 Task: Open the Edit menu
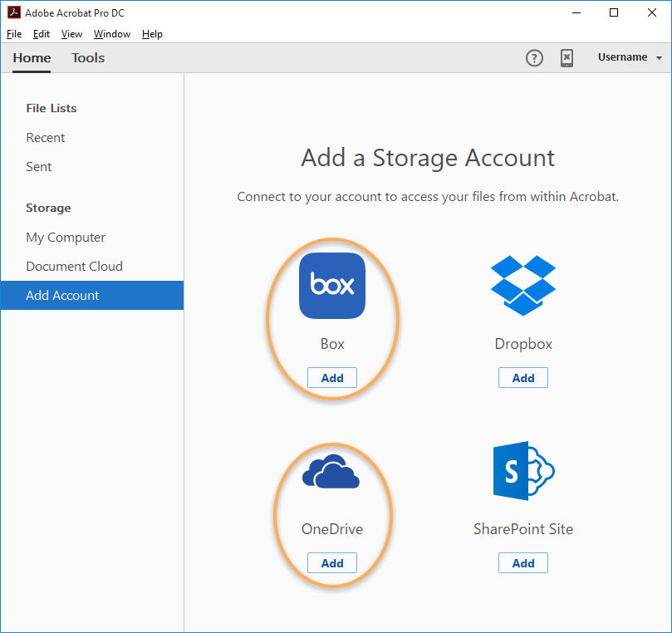coord(41,34)
